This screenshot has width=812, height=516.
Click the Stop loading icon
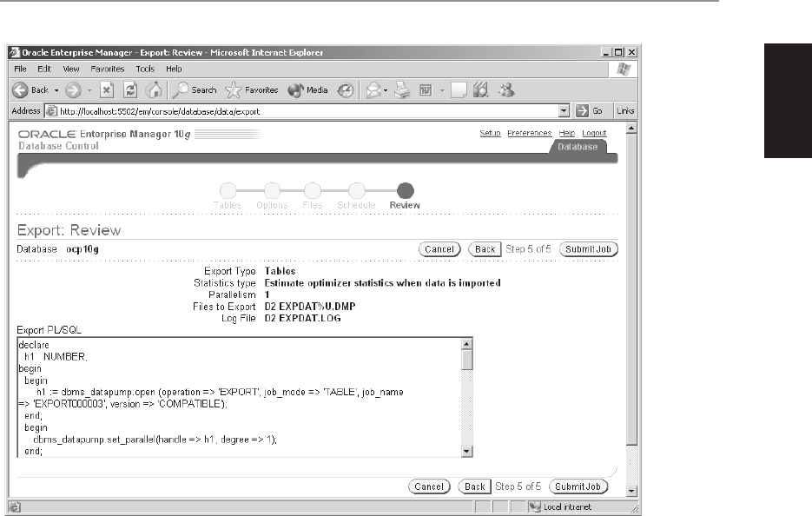(x=107, y=90)
